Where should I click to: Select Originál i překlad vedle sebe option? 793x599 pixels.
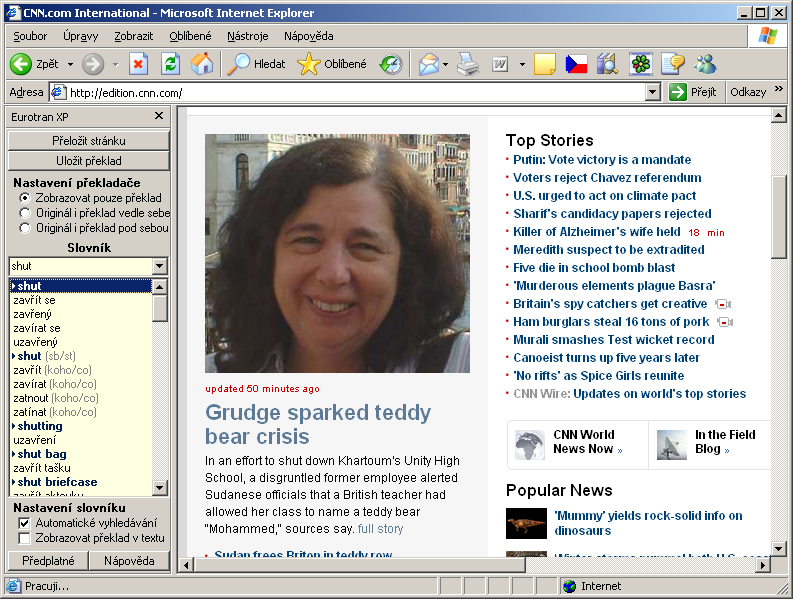click(24, 213)
